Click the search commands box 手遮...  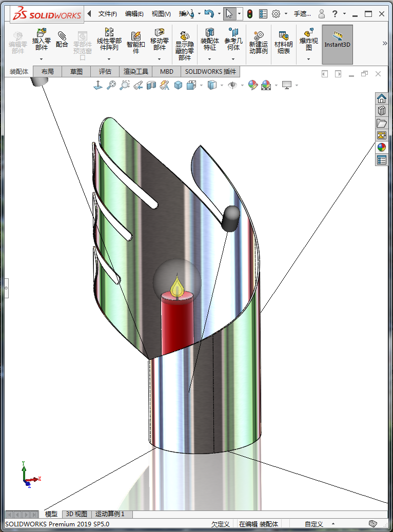tap(302, 14)
